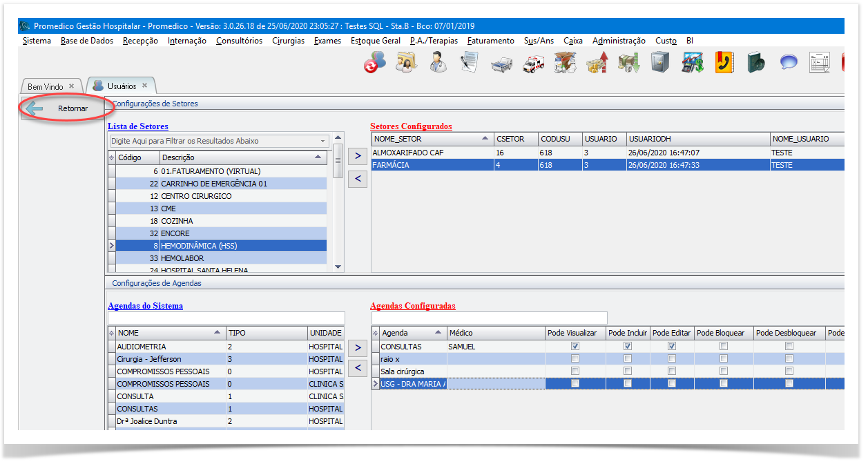Enable Pode Incluir for raio x

(628, 359)
